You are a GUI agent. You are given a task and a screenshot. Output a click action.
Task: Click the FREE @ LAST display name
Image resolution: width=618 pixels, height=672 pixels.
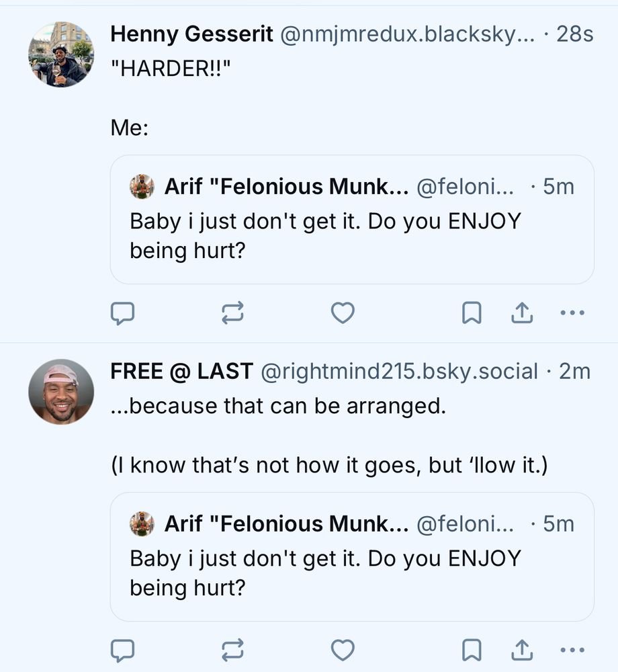coord(181,371)
